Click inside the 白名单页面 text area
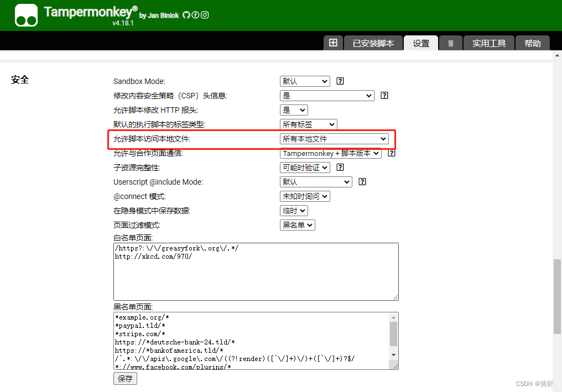Viewport: 562px width, 392px height. coord(256,271)
